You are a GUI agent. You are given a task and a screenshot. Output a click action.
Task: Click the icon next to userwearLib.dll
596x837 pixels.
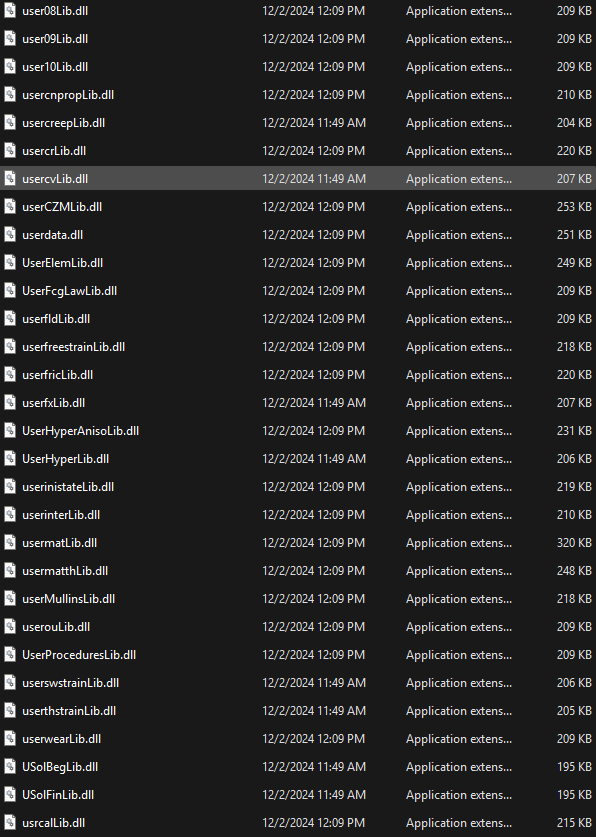pyautogui.click(x=10, y=739)
